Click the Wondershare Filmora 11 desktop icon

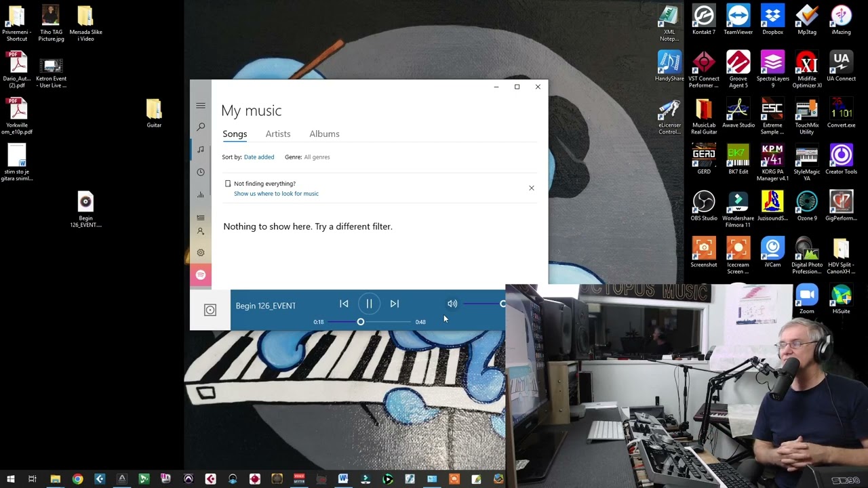tap(738, 209)
